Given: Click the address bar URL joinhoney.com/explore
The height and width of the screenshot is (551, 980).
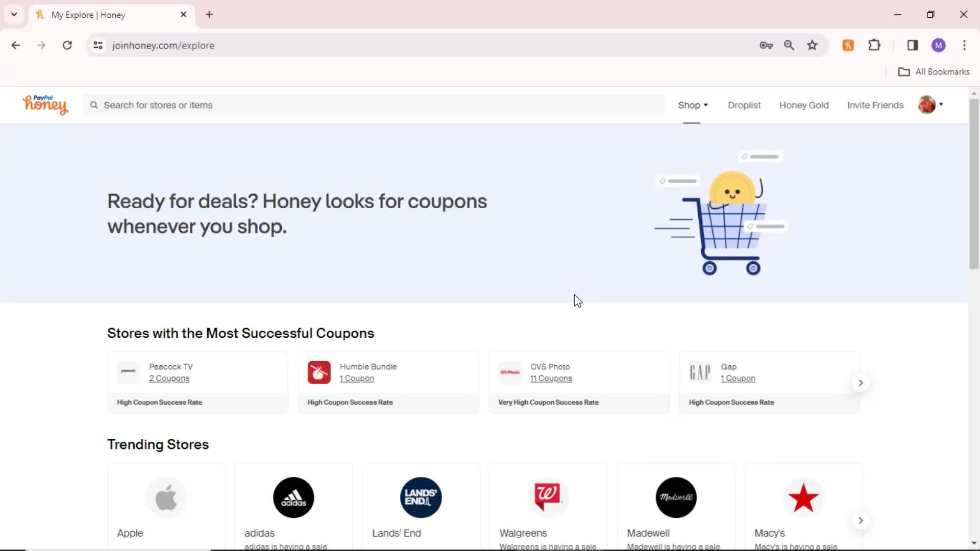Looking at the screenshot, I should point(163,45).
